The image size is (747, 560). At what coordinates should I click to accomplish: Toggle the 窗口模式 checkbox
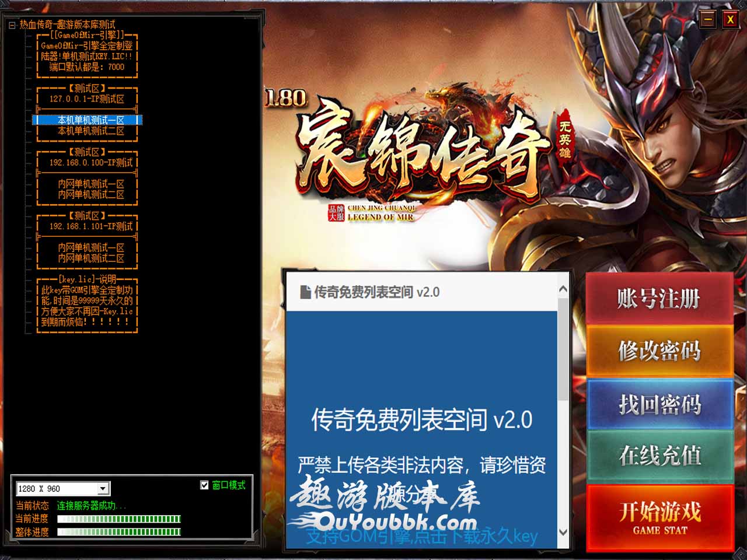204,485
